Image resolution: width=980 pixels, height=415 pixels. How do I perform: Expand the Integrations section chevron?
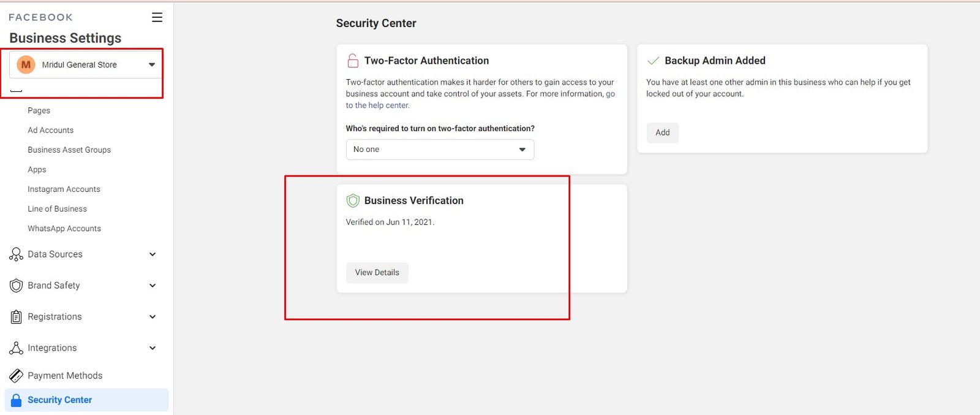(x=153, y=348)
